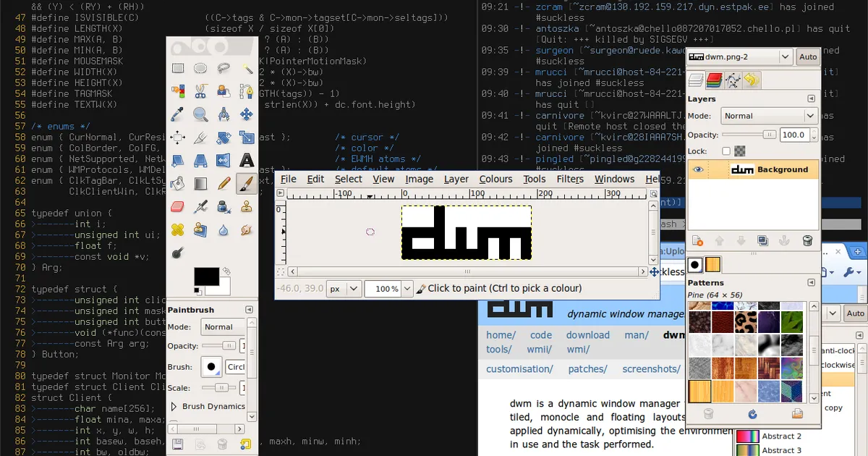Open the Layer menu
The width and height of the screenshot is (868, 456).
pyautogui.click(x=456, y=179)
